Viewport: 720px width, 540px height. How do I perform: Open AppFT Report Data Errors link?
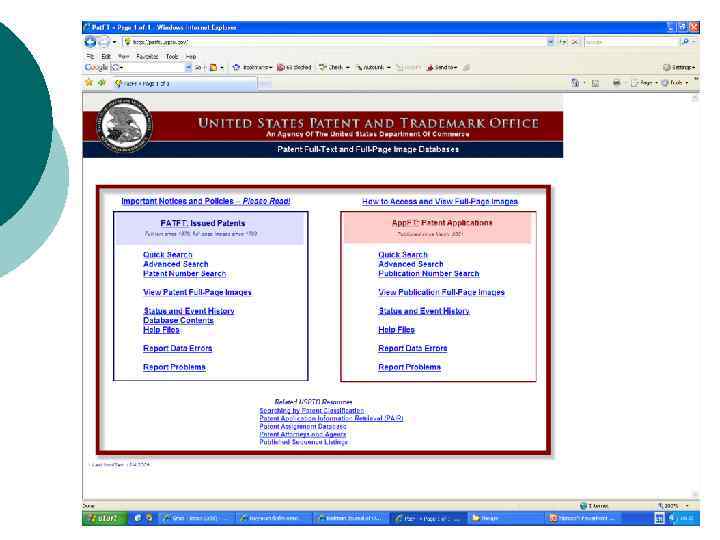point(413,349)
